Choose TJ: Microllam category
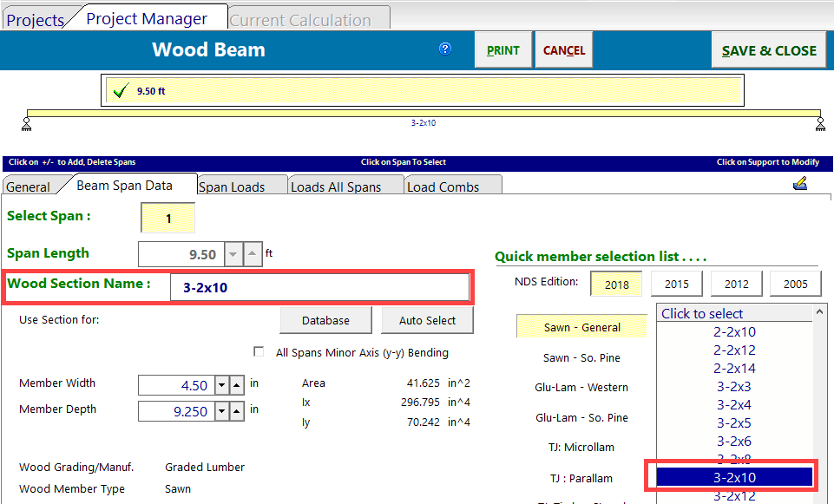Screen dimensions: 834x504 [581, 447]
